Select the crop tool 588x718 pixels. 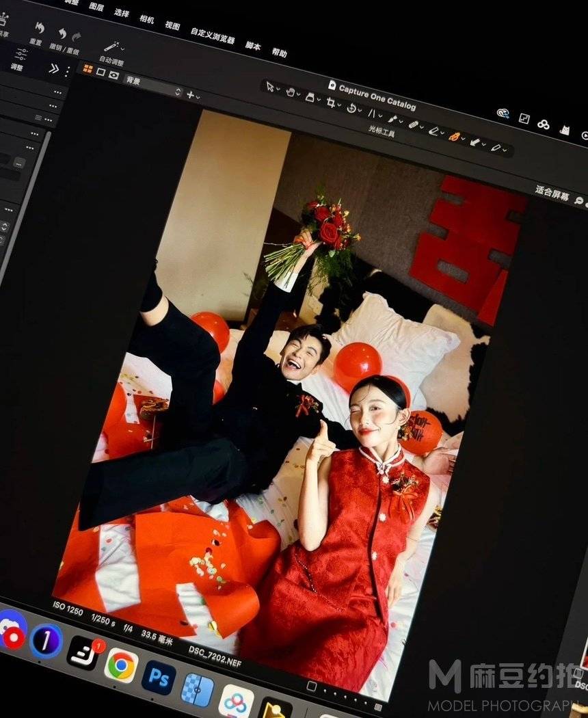coord(331,103)
